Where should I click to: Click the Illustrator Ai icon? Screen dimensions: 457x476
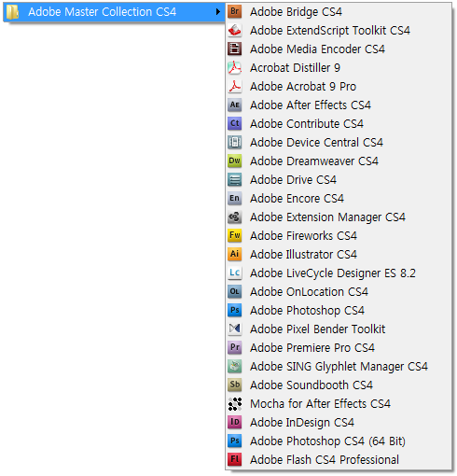(x=235, y=254)
